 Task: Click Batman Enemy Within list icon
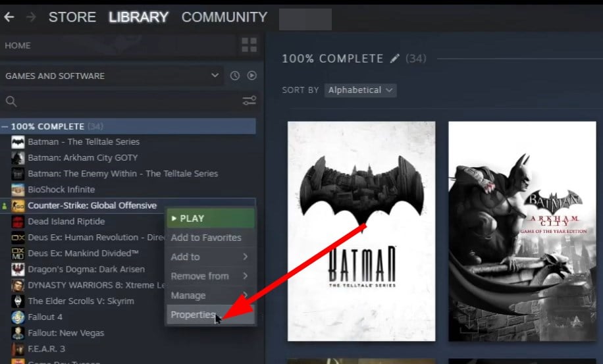pyautogui.click(x=18, y=174)
